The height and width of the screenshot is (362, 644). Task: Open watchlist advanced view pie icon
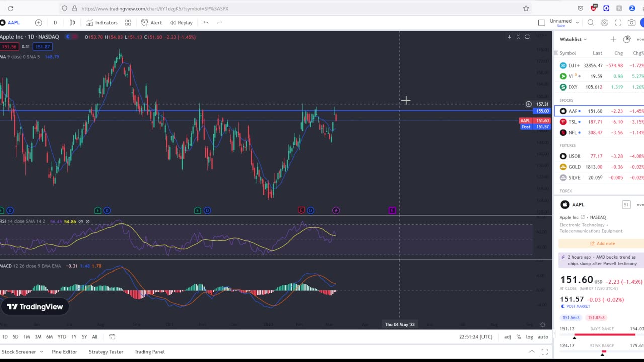tap(627, 39)
